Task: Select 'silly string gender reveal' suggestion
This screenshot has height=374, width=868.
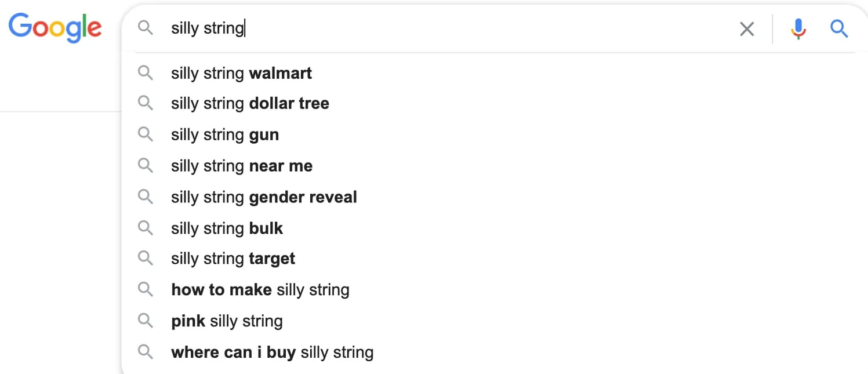Action: (264, 198)
